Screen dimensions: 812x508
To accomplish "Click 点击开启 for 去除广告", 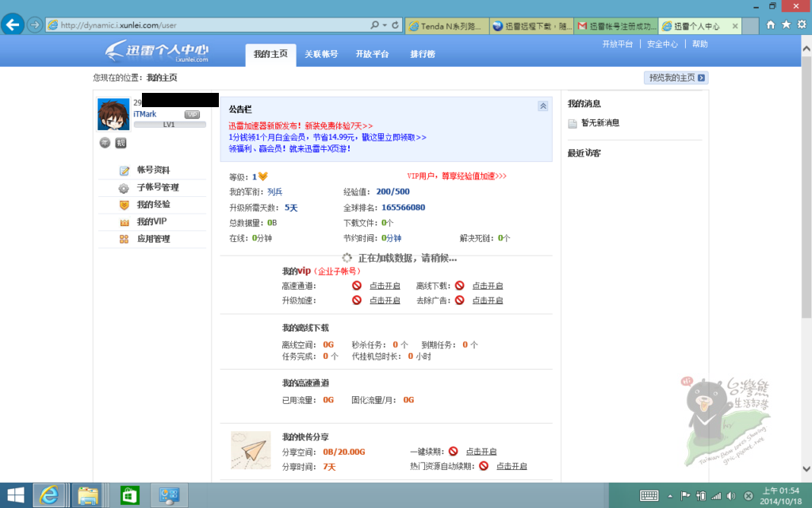I will pyautogui.click(x=488, y=301).
